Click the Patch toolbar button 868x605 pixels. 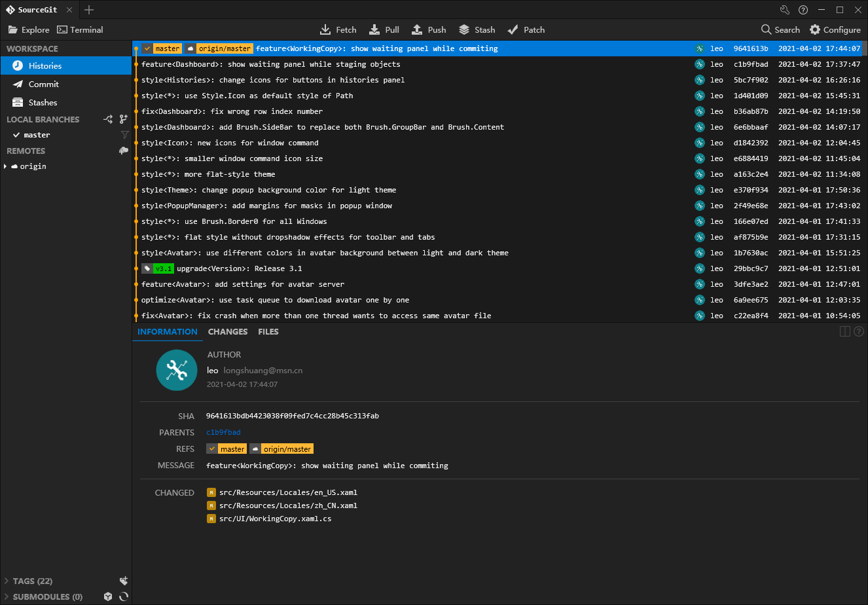(526, 29)
